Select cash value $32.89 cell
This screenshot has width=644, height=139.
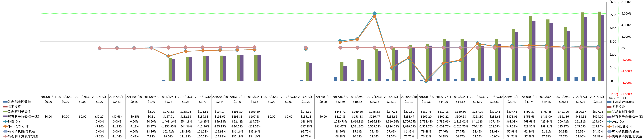[x=340, y=102]
